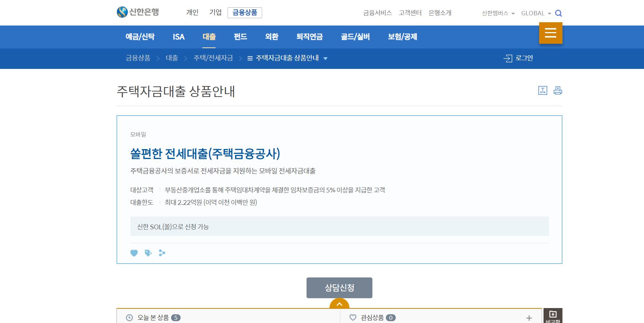Select the 금융상품 top tab
The height and width of the screenshot is (323, 644).
(245, 13)
